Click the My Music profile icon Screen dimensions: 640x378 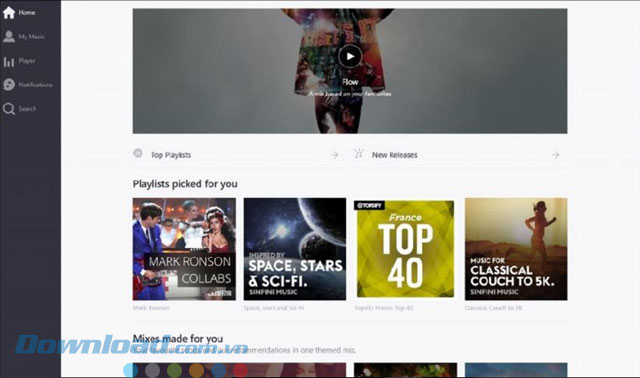(9, 36)
